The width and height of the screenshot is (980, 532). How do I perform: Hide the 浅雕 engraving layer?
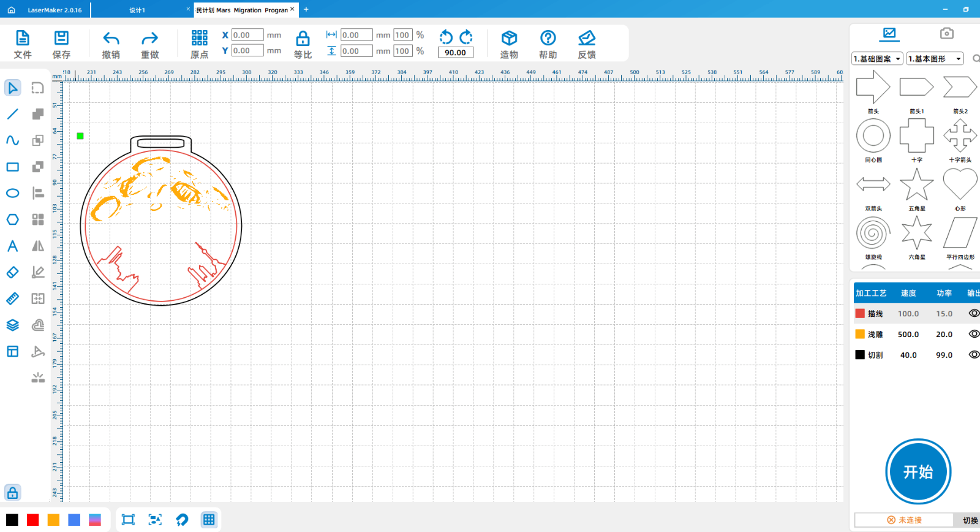(973, 334)
